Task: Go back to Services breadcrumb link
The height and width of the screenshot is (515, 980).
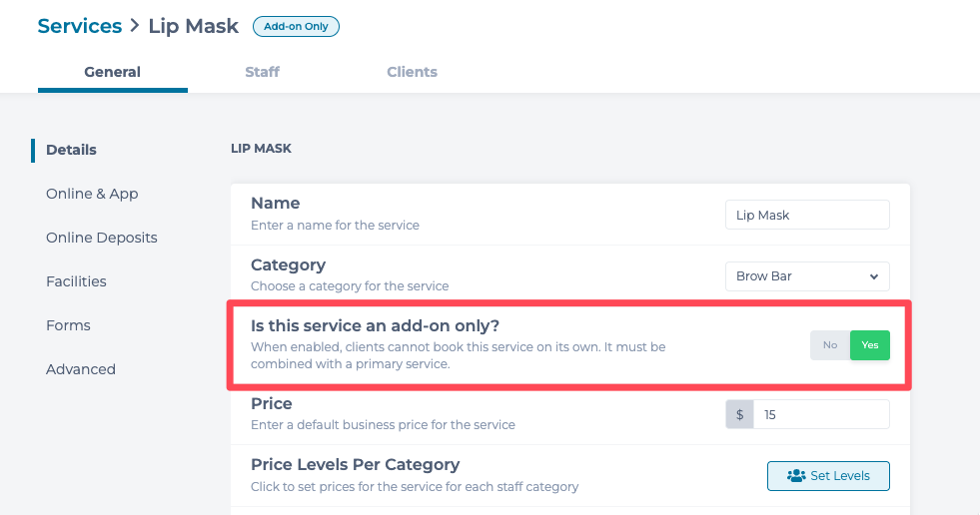Action: pos(80,26)
